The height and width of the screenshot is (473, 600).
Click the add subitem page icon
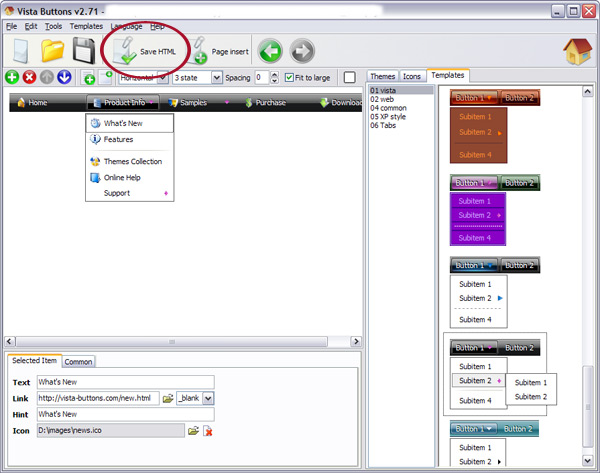[89, 78]
